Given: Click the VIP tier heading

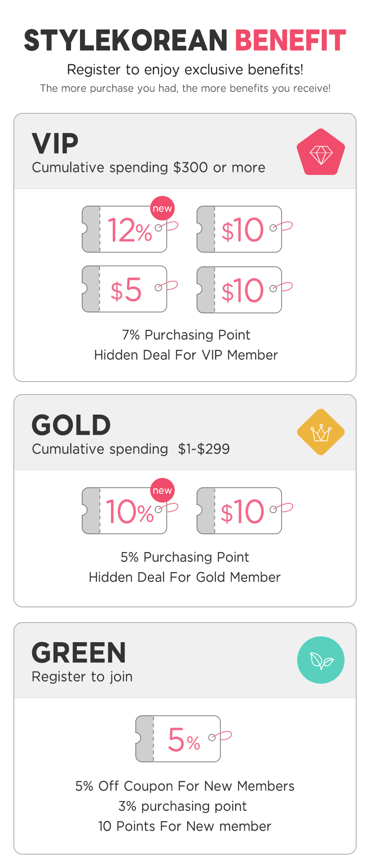Looking at the screenshot, I should [x=55, y=144].
